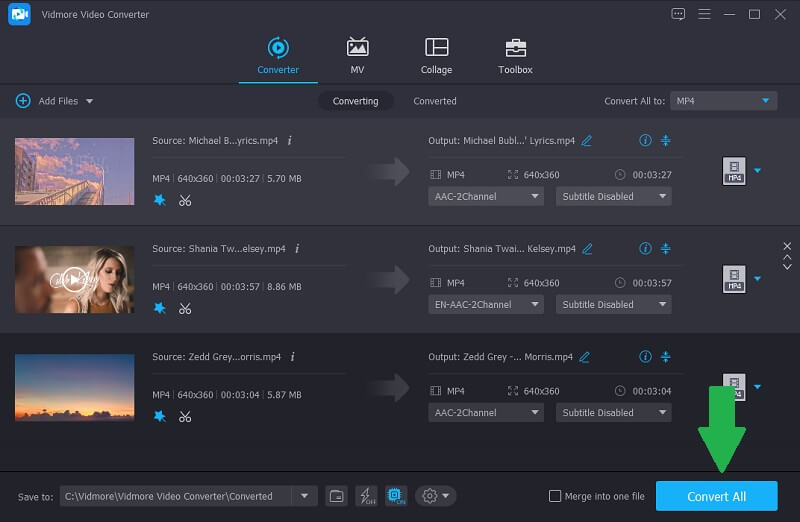Expand the EN-AAC-2Channel audio dropdown
Image resolution: width=800 pixels, height=522 pixels.
coord(486,304)
